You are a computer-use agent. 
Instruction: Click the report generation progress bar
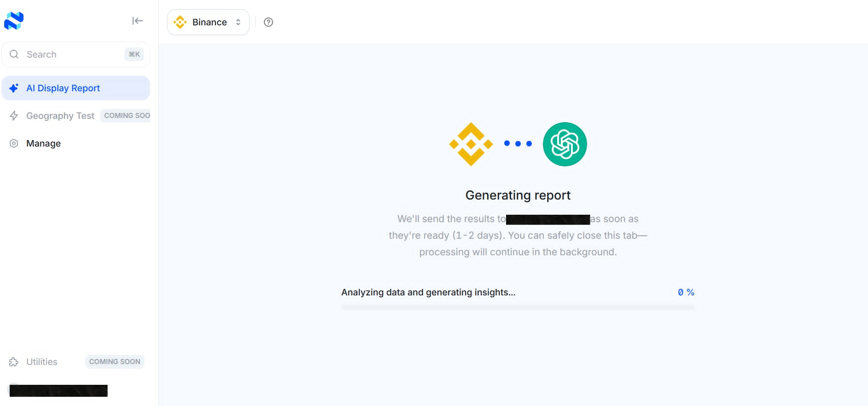[518, 306]
